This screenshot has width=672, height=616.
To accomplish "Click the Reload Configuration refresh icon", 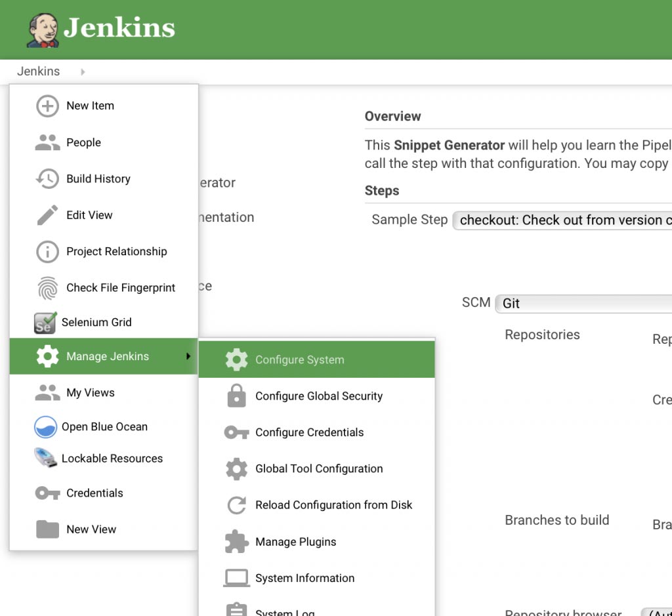I will [236, 505].
